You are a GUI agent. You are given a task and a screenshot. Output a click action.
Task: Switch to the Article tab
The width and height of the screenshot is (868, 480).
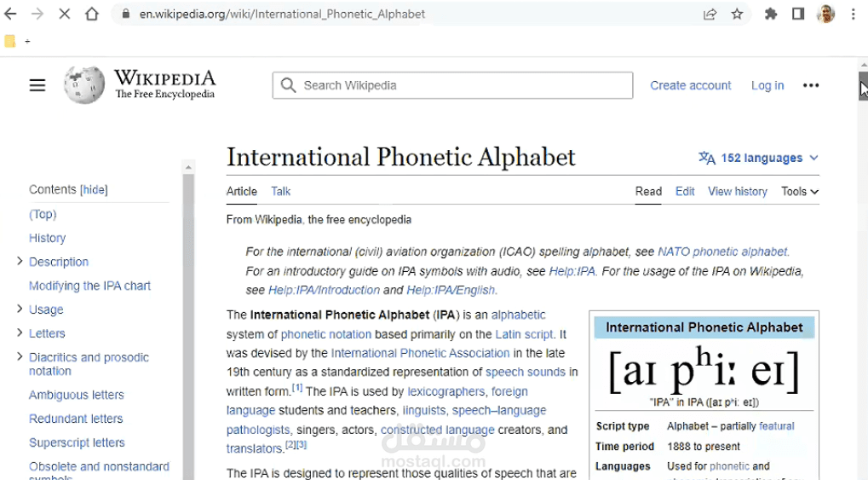coord(241,191)
